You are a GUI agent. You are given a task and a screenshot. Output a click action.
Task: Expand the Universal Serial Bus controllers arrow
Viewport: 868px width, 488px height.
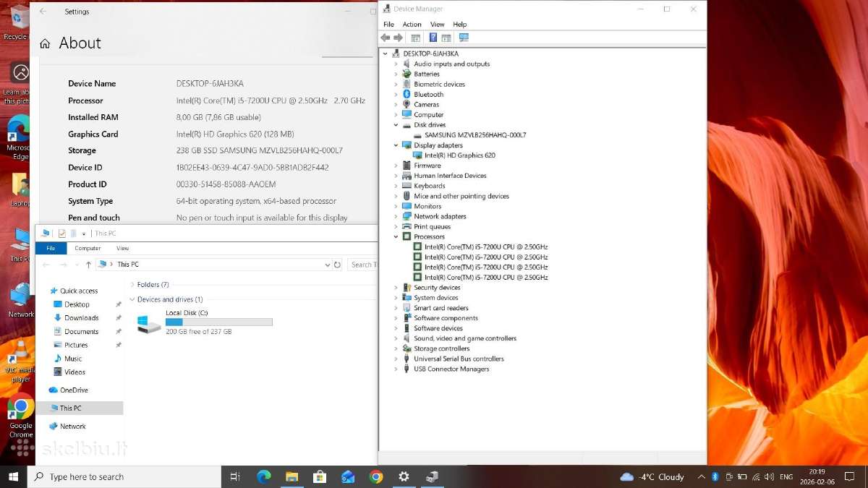pos(396,359)
